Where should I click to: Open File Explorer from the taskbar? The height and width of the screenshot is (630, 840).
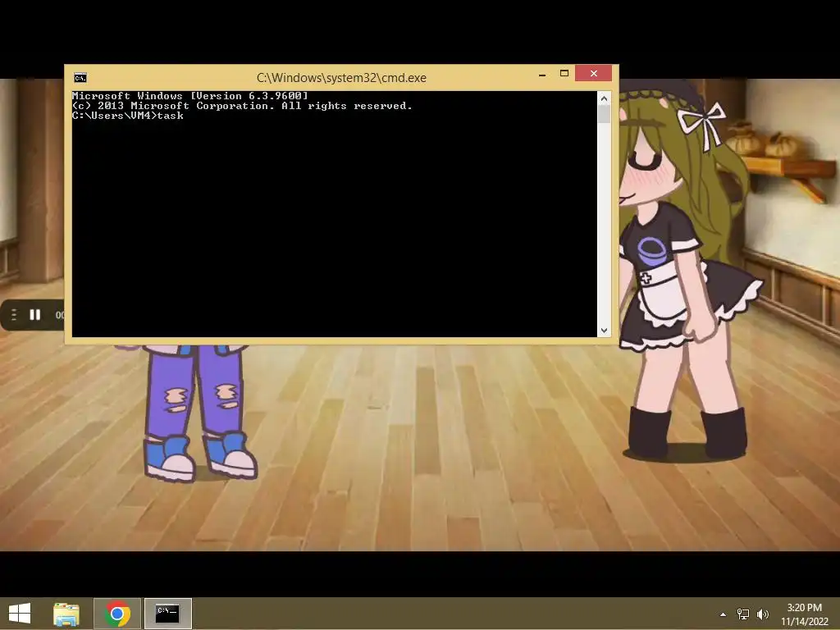66,614
